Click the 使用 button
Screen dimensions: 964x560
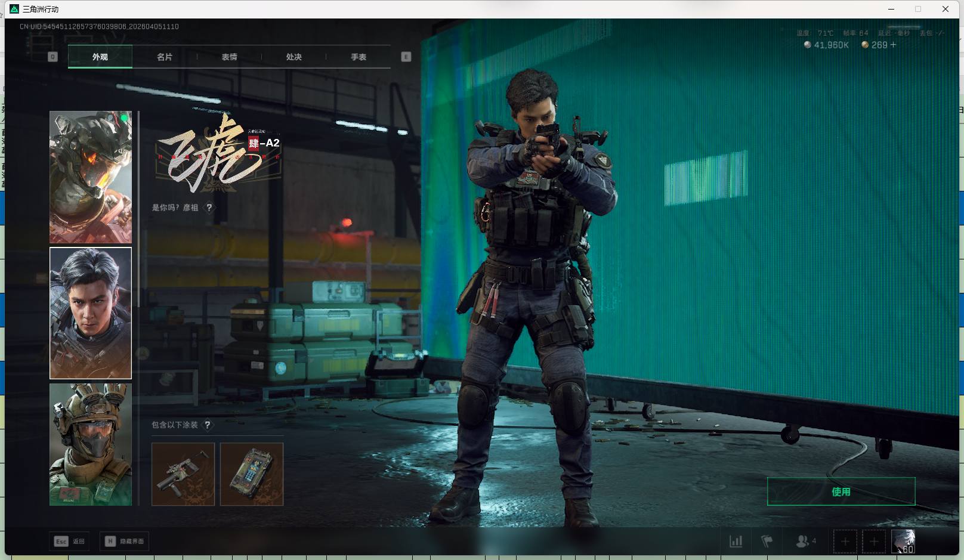[841, 491]
